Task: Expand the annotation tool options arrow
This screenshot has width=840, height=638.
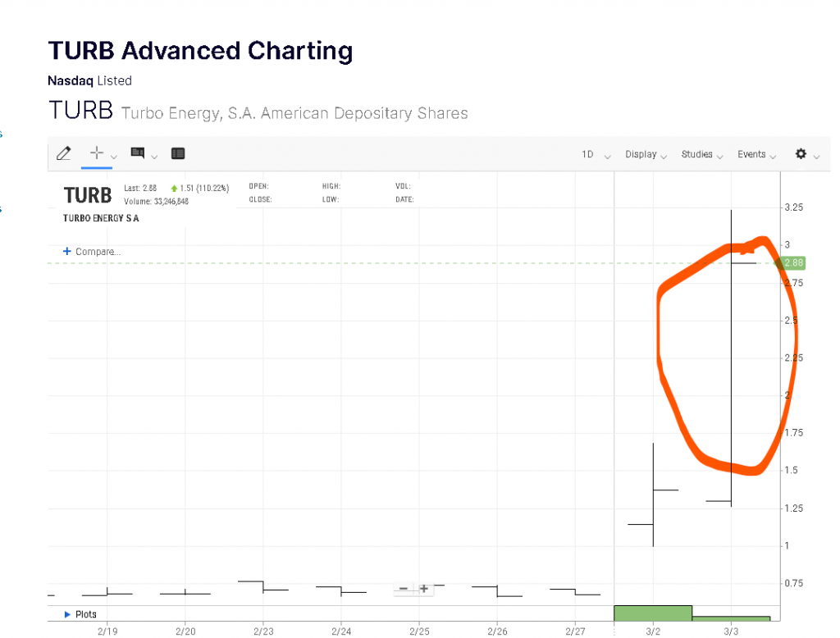Action: click(154, 156)
